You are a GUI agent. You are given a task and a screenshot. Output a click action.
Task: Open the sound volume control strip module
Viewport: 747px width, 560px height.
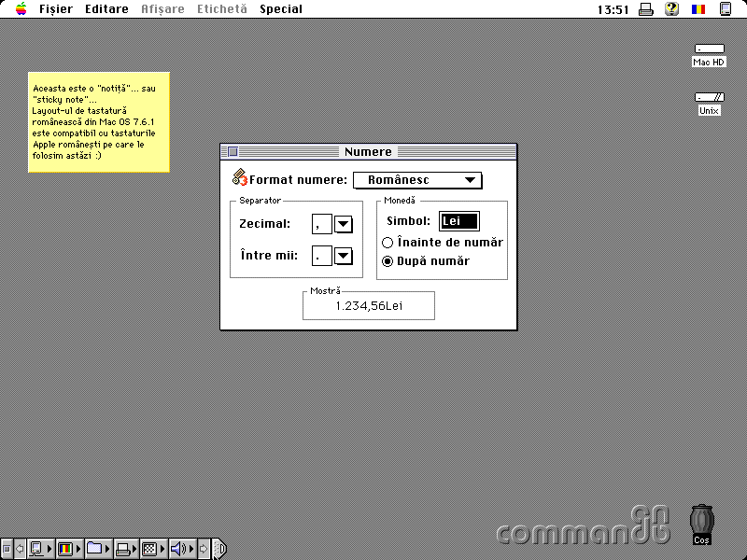click(x=178, y=549)
